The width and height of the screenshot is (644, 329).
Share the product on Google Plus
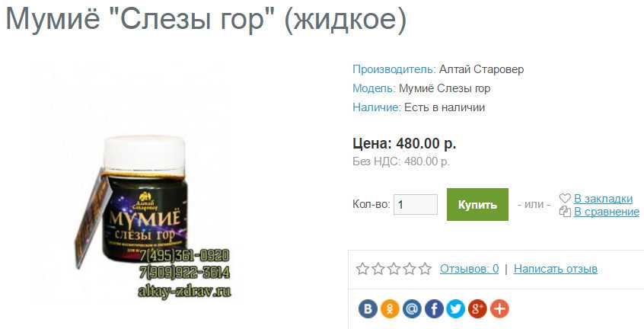[x=477, y=309]
